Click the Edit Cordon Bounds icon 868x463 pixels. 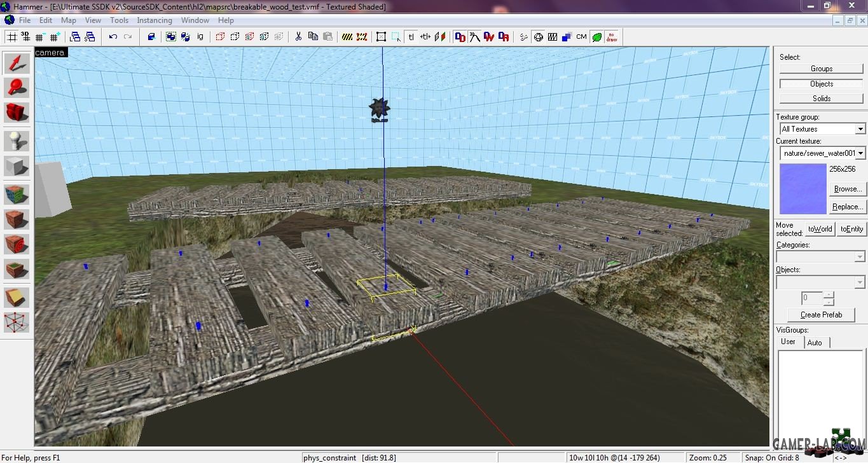(362, 37)
